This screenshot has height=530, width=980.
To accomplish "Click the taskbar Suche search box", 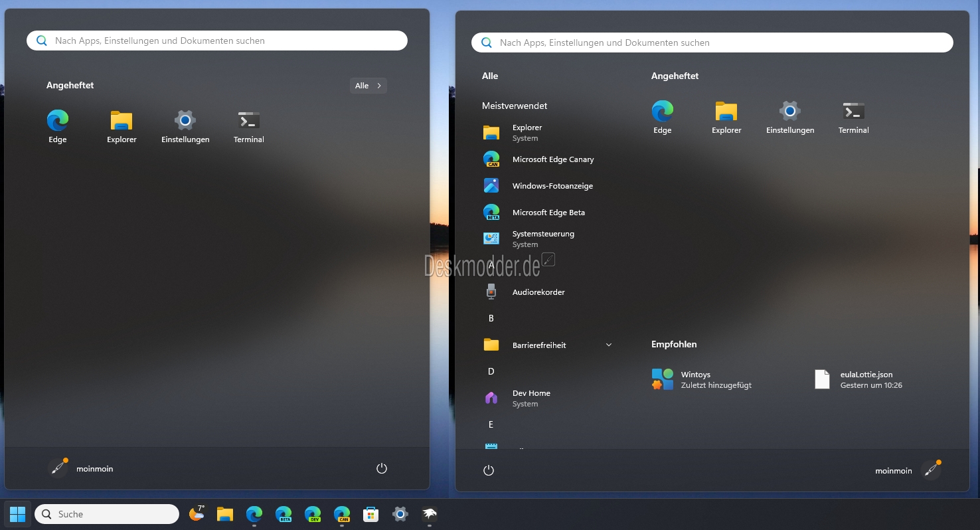I will click(x=107, y=514).
